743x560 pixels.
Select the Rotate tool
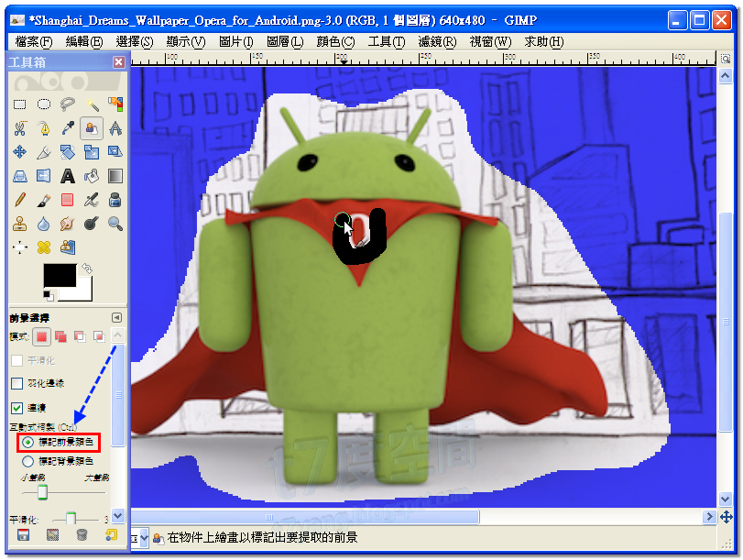[67, 152]
